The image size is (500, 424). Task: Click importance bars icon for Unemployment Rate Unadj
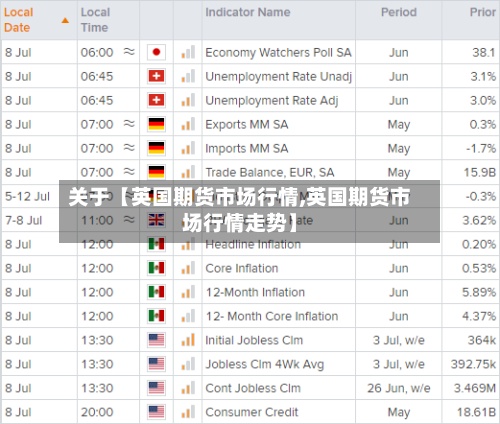188,76
